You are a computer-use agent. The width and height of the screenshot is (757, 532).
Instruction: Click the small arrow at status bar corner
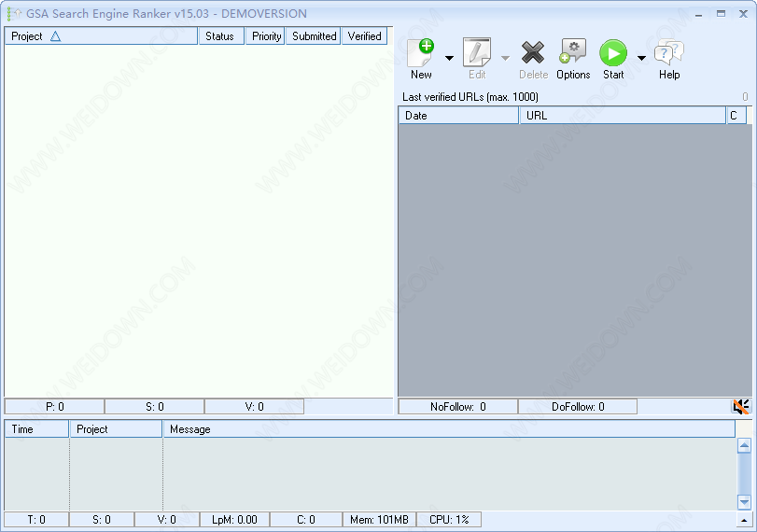click(x=744, y=520)
